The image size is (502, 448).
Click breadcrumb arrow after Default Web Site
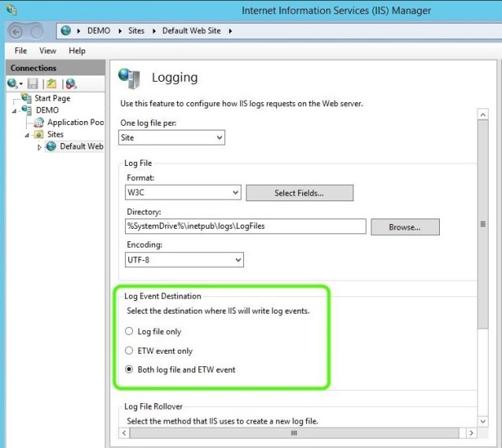231,31
